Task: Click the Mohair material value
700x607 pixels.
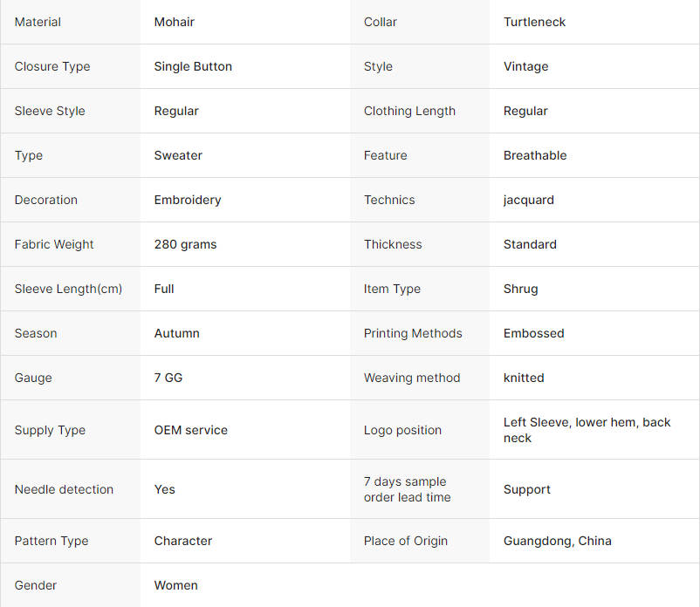Action: point(174,22)
